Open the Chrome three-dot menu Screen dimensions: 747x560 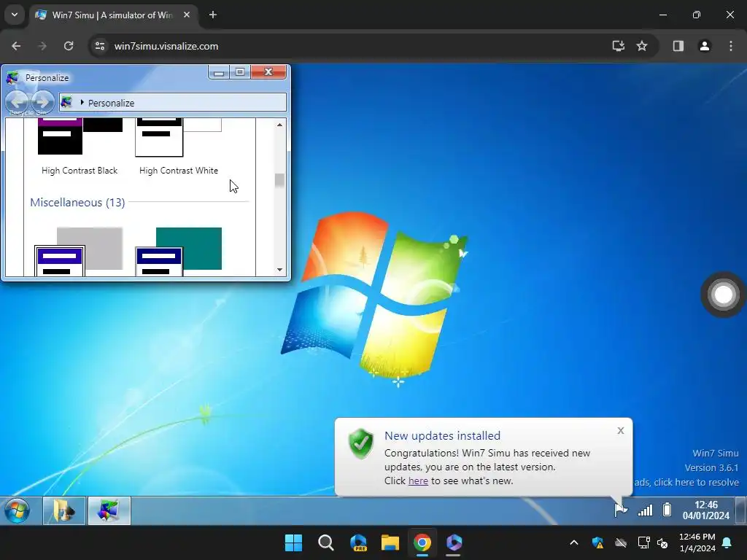pos(731,46)
